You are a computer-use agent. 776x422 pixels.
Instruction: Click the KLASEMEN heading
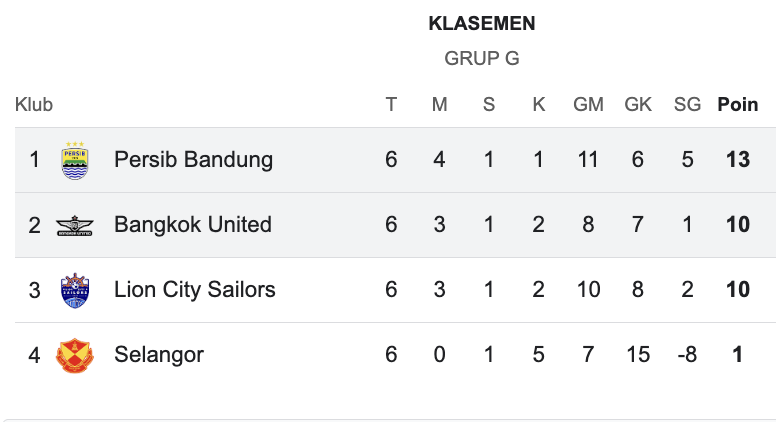(482, 23)
